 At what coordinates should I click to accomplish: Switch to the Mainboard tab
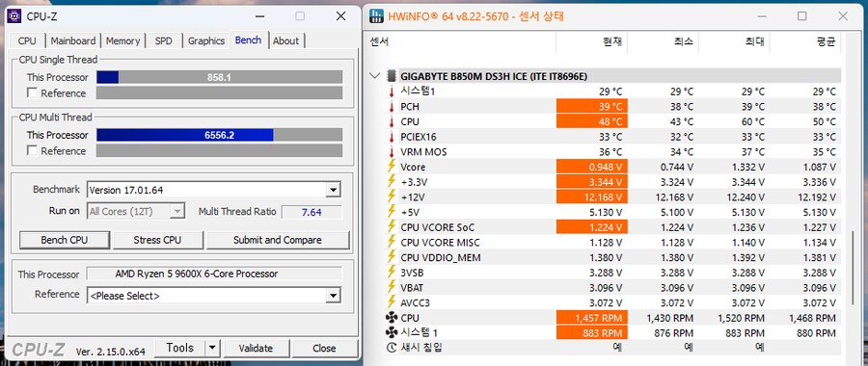(x=73, y=40)
